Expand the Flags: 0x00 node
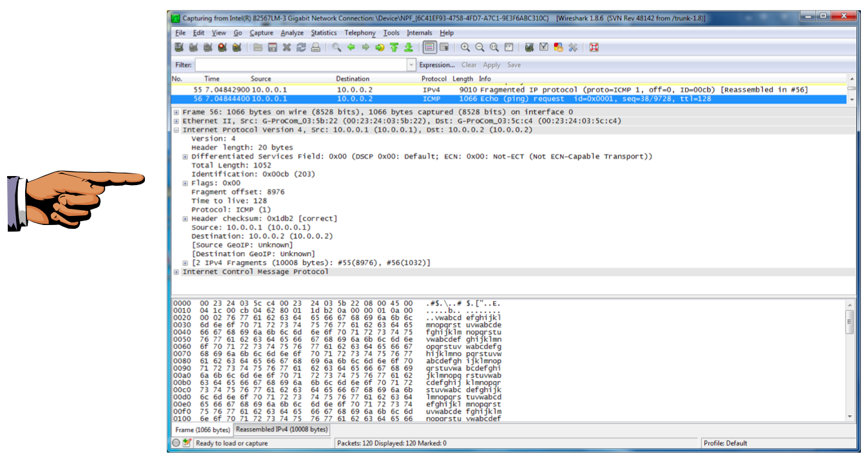The image size is (868, 461). tap(186, 183)
